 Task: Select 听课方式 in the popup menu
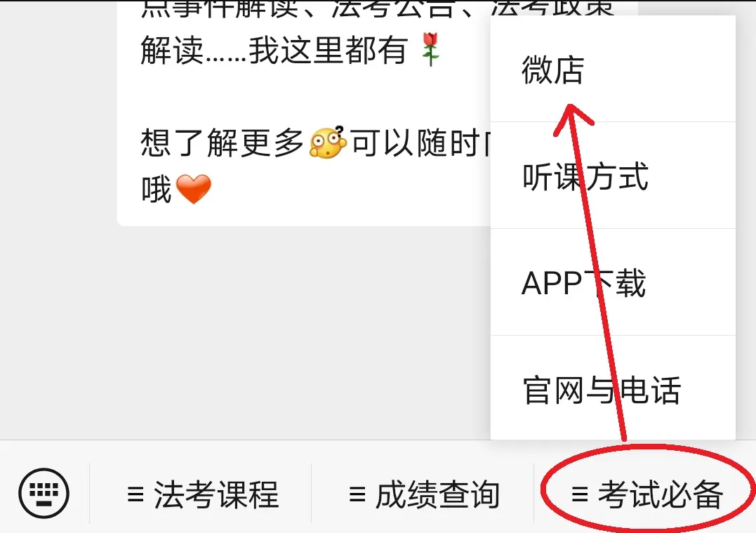(x=613, y=176)
